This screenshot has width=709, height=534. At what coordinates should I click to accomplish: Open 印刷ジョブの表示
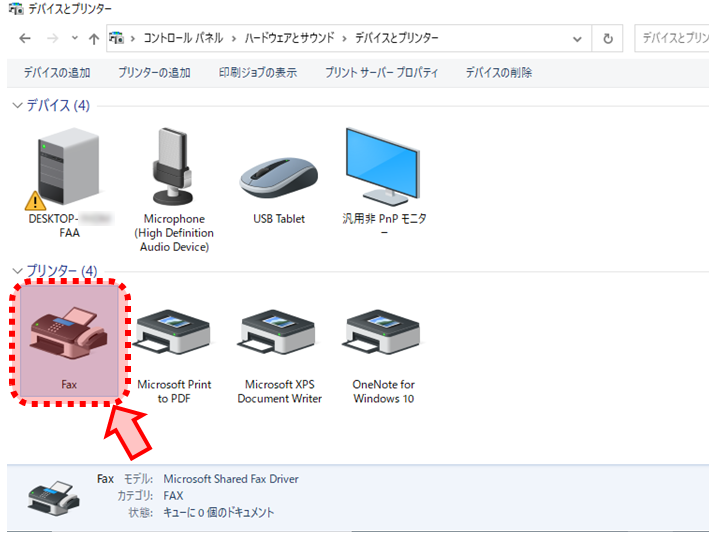[258, 73]
